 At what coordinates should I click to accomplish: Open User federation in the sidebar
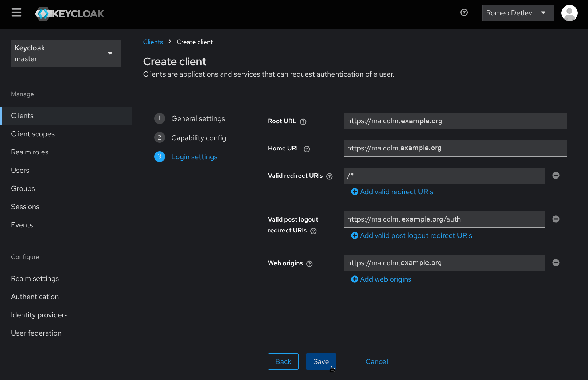tap(66, 333)
